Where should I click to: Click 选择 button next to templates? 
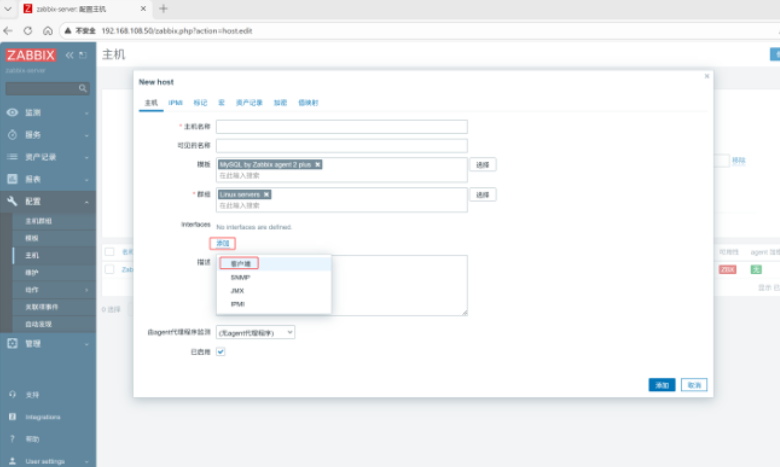click(x=483, y=165)
